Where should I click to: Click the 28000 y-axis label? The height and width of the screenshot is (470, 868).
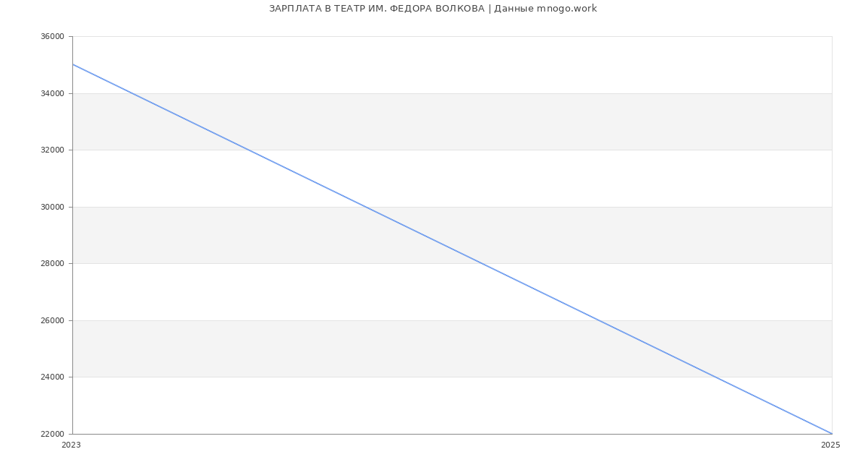click(x=52, y=264)
